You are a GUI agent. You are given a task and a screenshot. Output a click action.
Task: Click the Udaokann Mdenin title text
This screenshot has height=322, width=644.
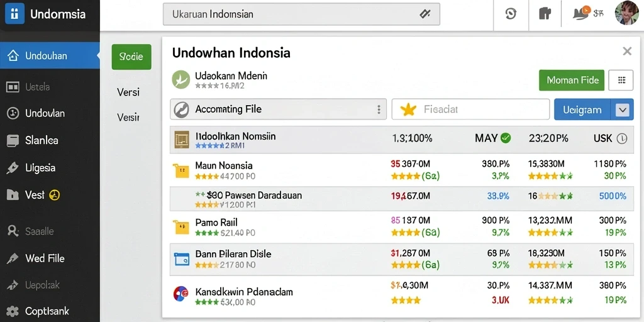pos(231,76)
